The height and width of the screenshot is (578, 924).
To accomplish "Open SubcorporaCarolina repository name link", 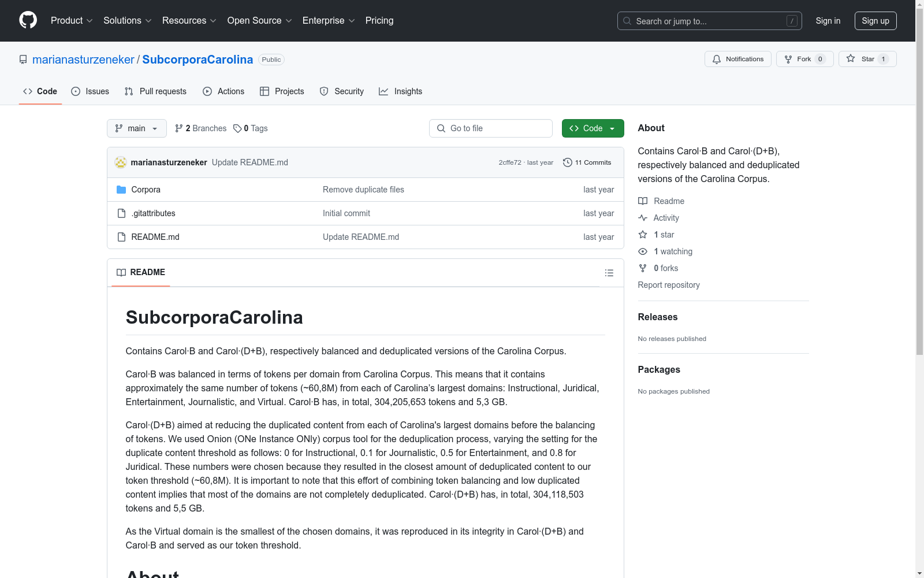I will coord(198,60).
